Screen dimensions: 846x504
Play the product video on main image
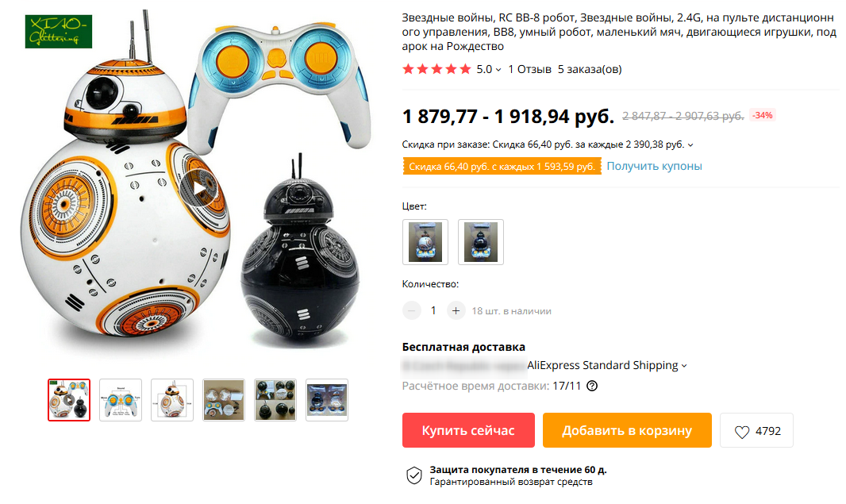[x=199, y=188]
